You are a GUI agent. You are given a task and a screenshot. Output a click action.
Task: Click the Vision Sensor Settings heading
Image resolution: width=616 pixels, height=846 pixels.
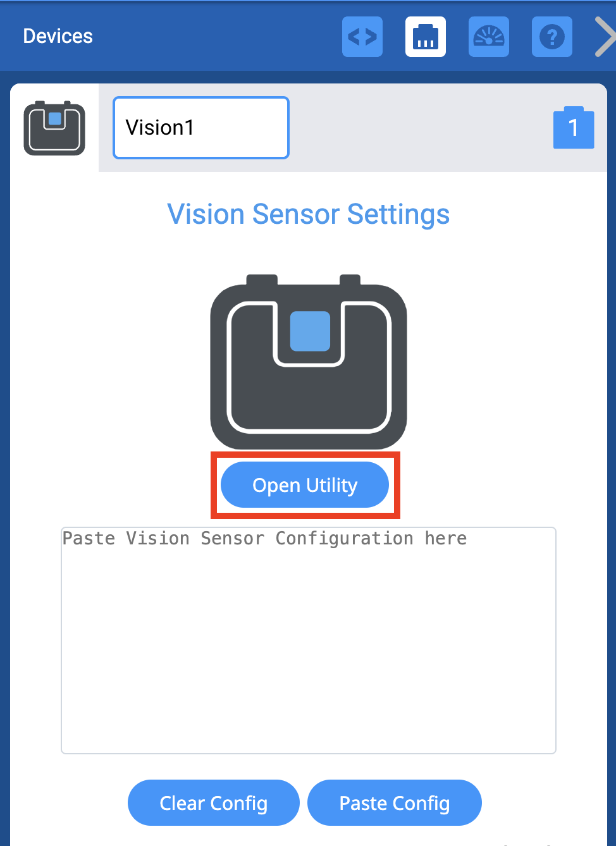[x=308, y=214]
